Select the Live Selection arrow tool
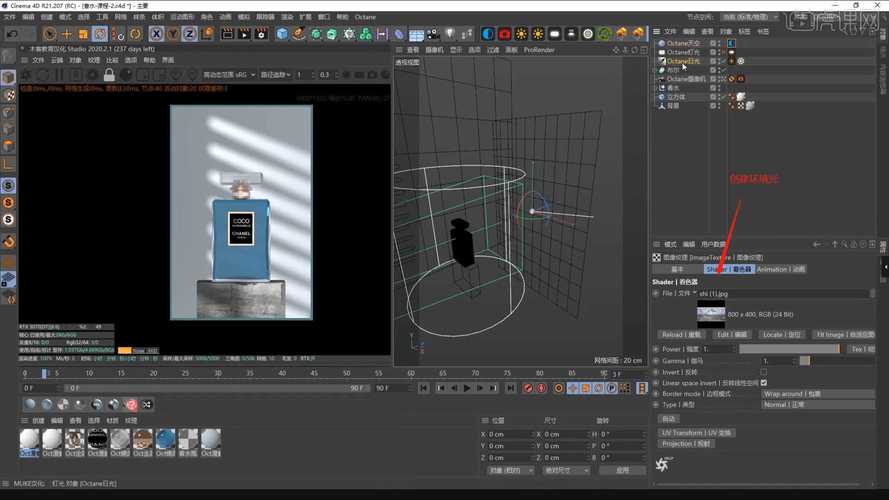This screenshot has width=889, height=500. (x=49, y=35)
